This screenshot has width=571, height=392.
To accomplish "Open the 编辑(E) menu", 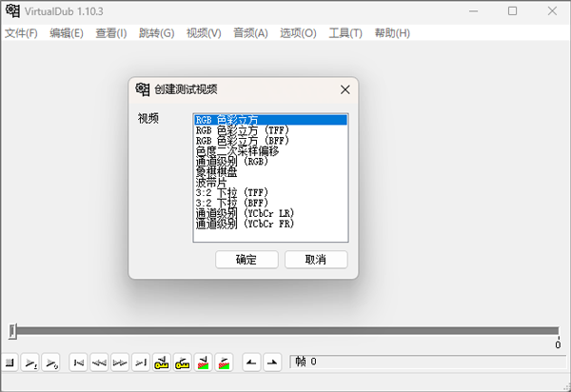I will tap(67, 33).
